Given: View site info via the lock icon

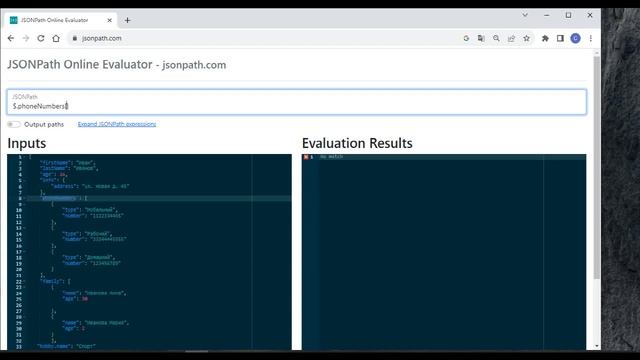Looking at the screenshot, I should [x=74, y=38].
